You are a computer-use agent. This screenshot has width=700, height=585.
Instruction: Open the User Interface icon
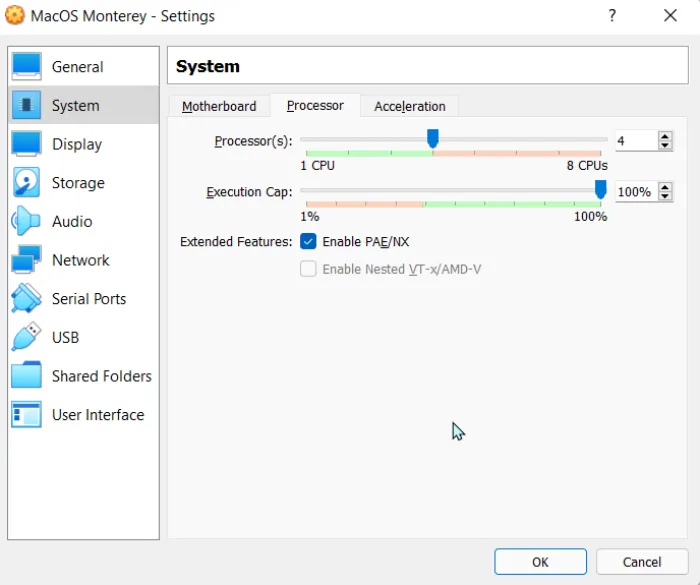click(x=26, y=415)
